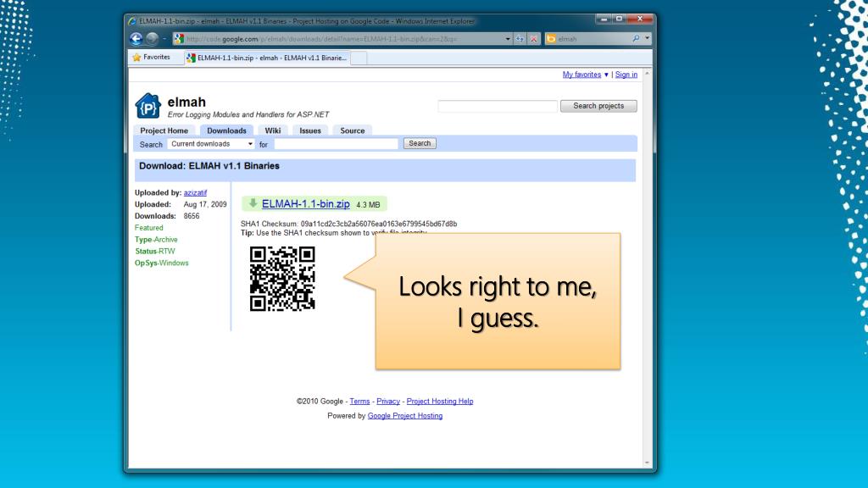
Task: Download the ELMAH-1.1-bin.zip file link
Action: (x=305, y=203)
